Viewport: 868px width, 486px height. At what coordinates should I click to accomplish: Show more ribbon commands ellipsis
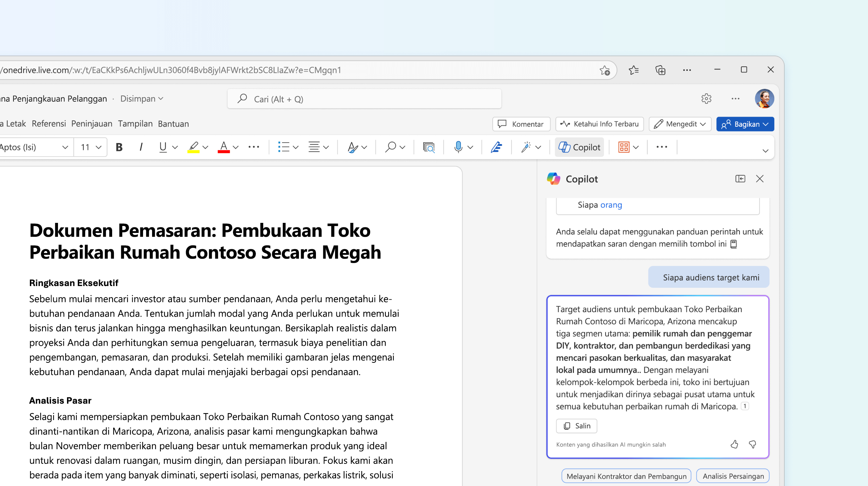pyautogui.click(x=662, y=147)
